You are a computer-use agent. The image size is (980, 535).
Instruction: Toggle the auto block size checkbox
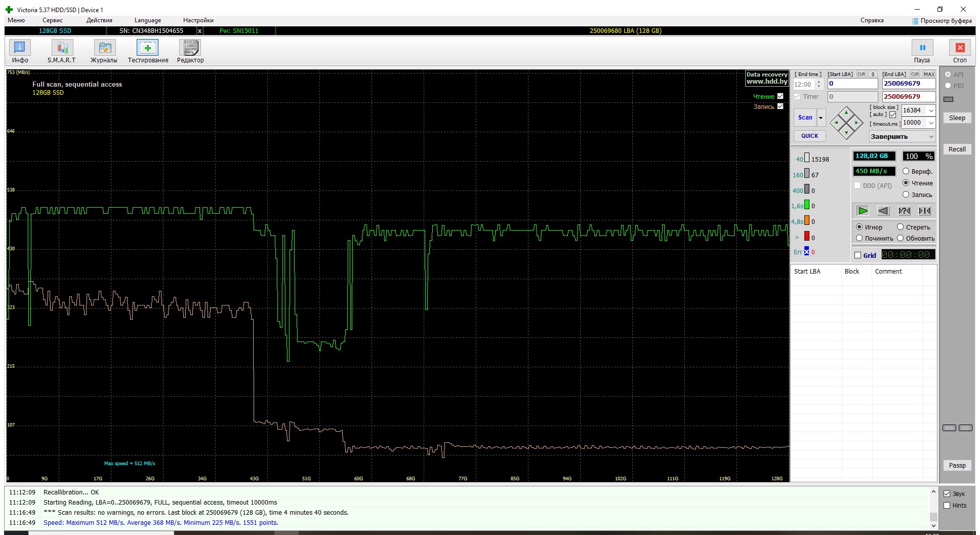pyautogui.click(x=892, y=115)
